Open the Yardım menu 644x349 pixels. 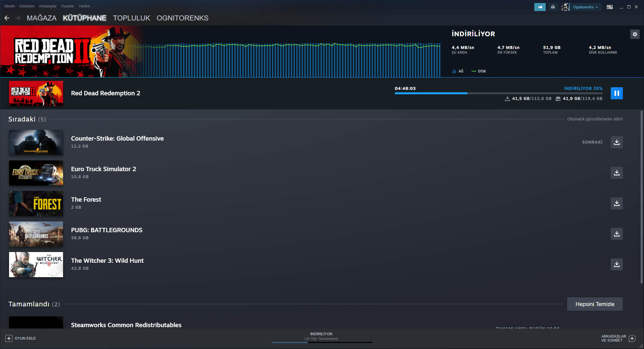(84, 6)
